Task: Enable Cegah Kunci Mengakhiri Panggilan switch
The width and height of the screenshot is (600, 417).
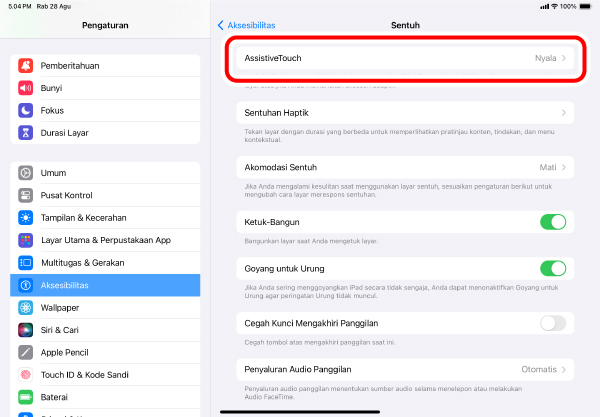Action: click(x=553, y=323)
